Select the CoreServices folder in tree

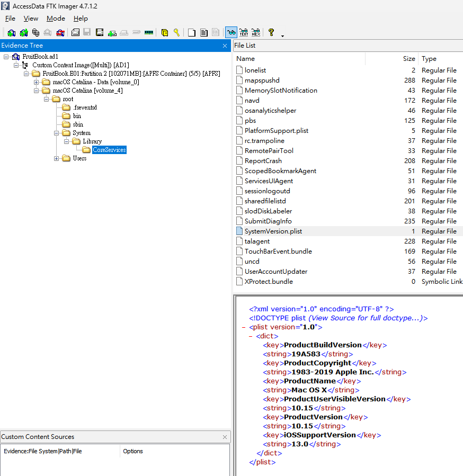(x=109, y=150)
